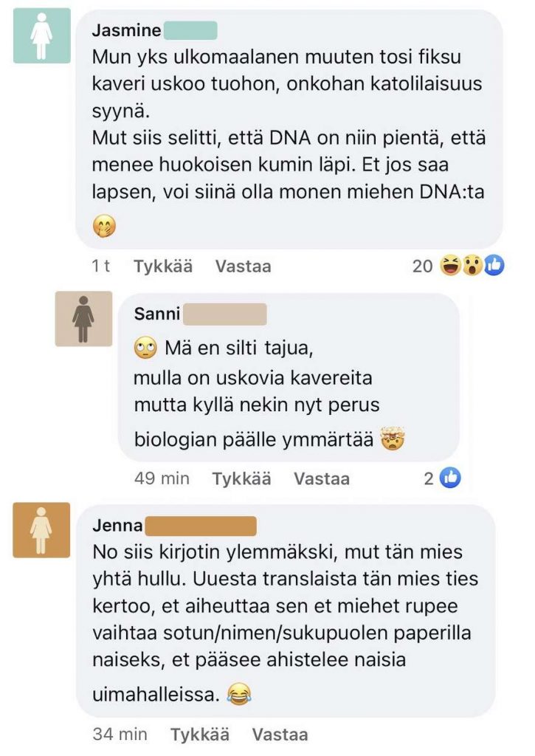
Task: Like Jasmine's comment with Tykkää
Action: (163, 267)
